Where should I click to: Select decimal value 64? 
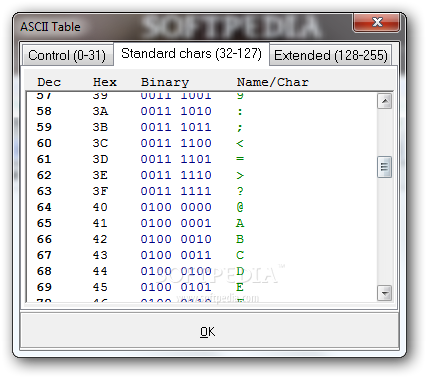[44, 207]
